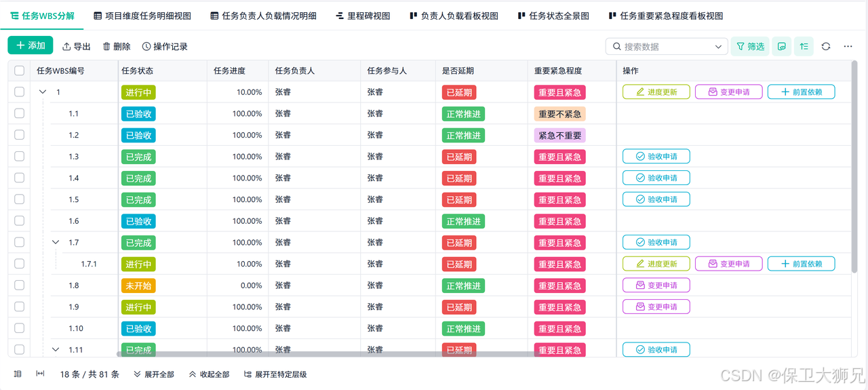Image resolution: width=868 pixels, height=390 pixels.
Task: Click 进度更新 button in row 1.7.1
Action: (656, 264)
